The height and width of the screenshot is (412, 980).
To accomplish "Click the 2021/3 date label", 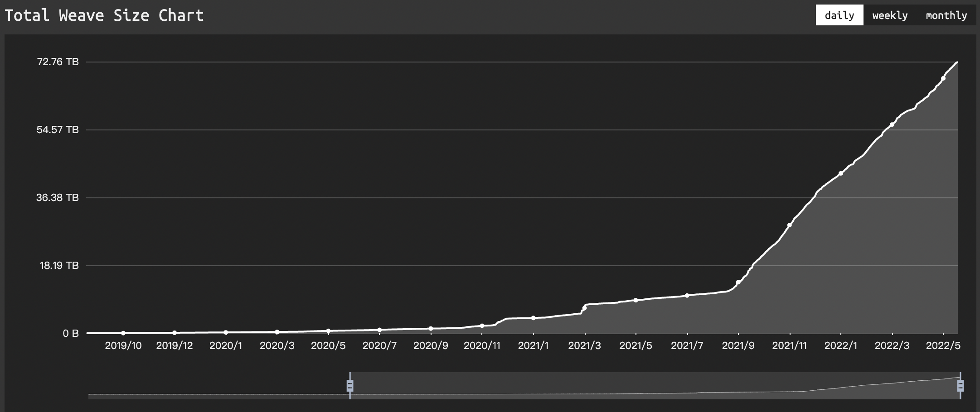I will (x=585, y=346).
